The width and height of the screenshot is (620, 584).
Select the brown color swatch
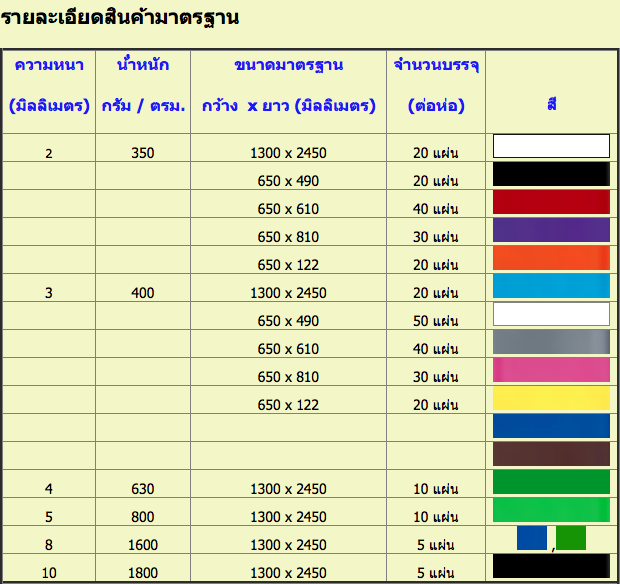point(551,454)
